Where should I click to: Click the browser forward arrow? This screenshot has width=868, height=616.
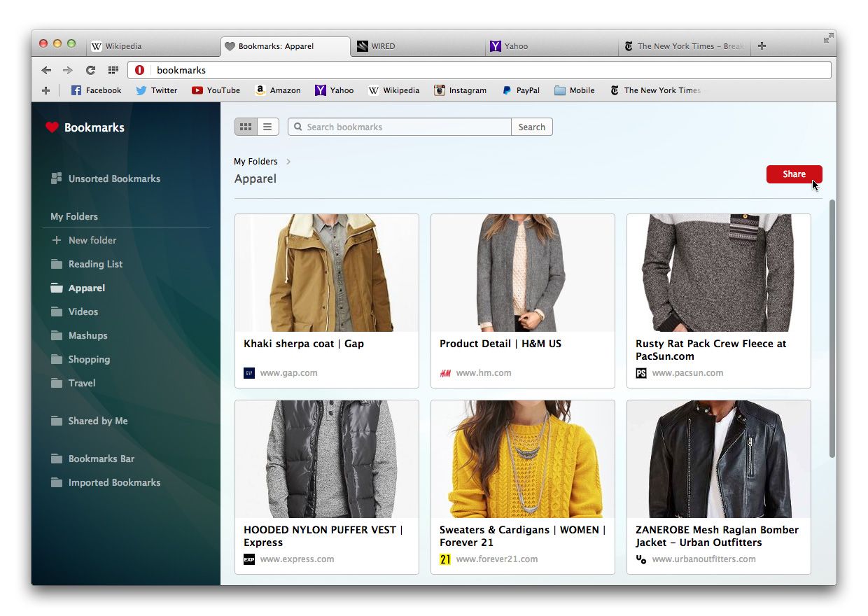tap(68, 70)
